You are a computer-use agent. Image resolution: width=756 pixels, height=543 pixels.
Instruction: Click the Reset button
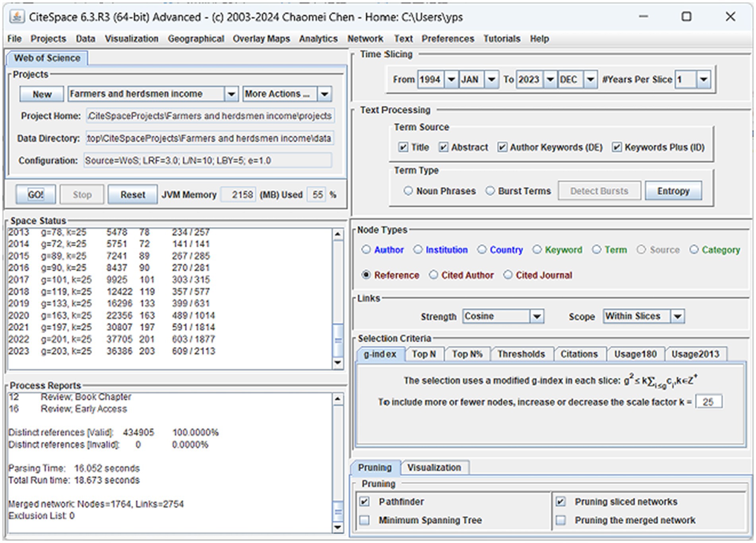point(133,195)
